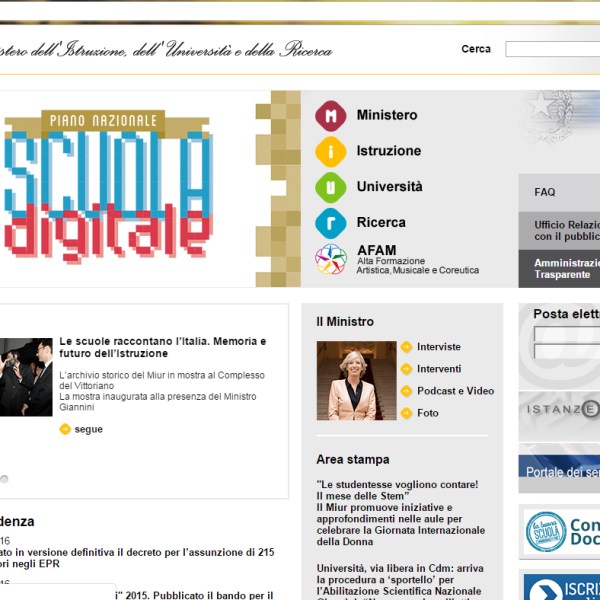Image resolution: width=600 pixels, height=600 pixels.
Task: Click the second Posta elettronica input field
Action: [567, 352]
